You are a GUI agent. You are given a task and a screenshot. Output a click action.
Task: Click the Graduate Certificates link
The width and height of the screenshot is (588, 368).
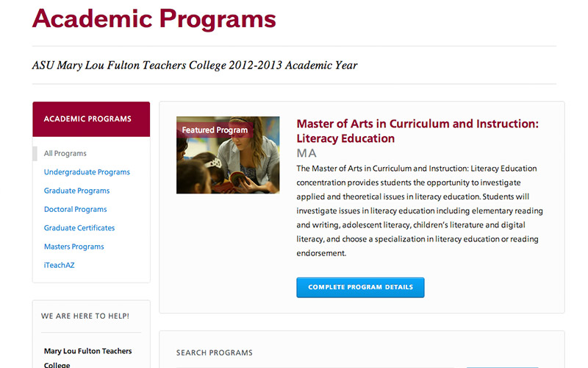[x=79, y=228]
